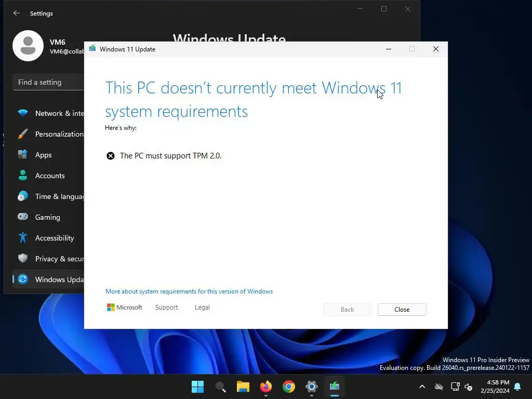Open notifications bell in taskbar
This screenshot has height=399, width=532.
[x=518, y=387]
